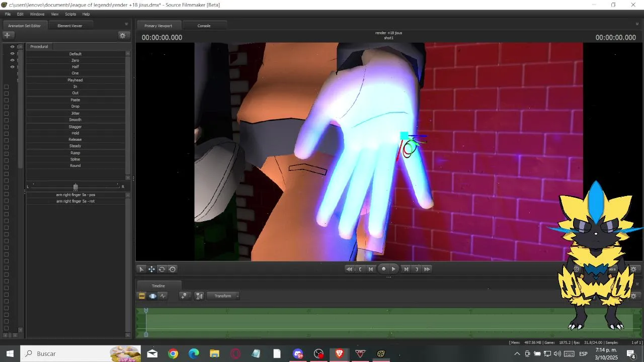The width and height of the screenshot is (644, 362).
Task: Apply the Spline procedural preset
Action: pos(75,159)
